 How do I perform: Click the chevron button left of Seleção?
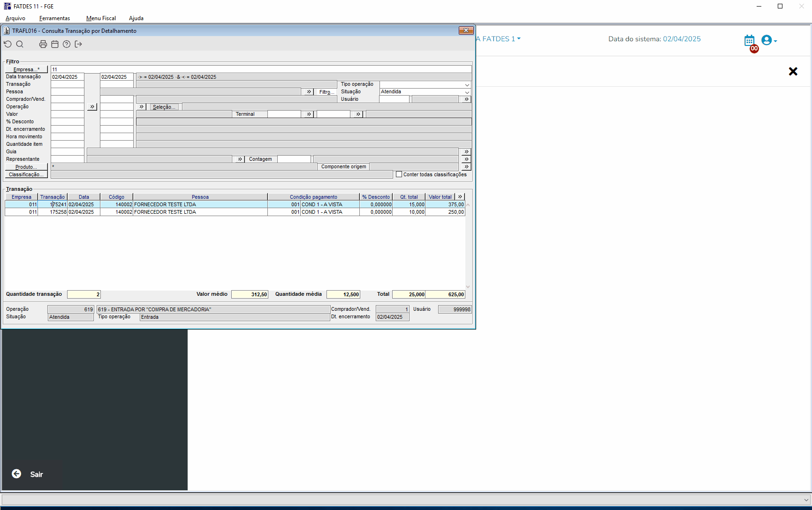(142, 107)
